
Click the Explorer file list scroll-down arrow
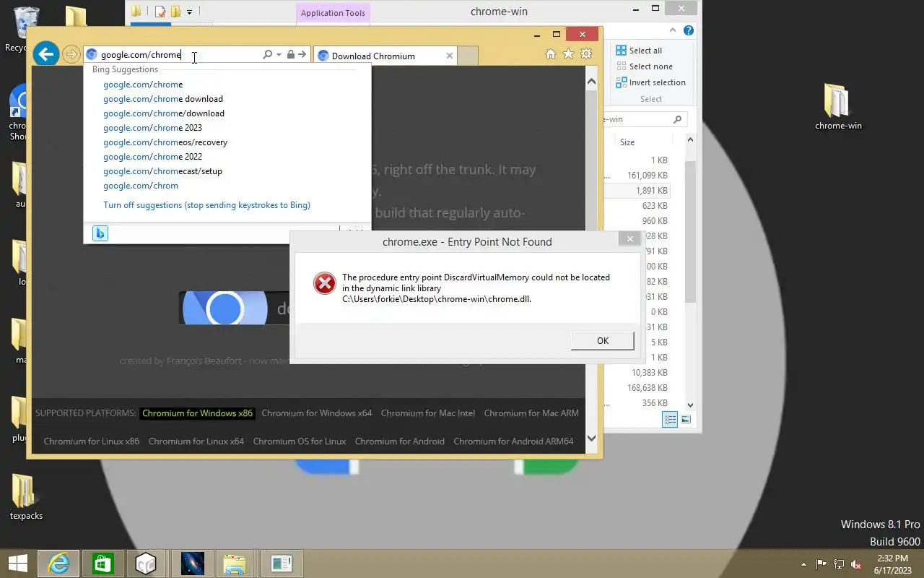(690, 405)
